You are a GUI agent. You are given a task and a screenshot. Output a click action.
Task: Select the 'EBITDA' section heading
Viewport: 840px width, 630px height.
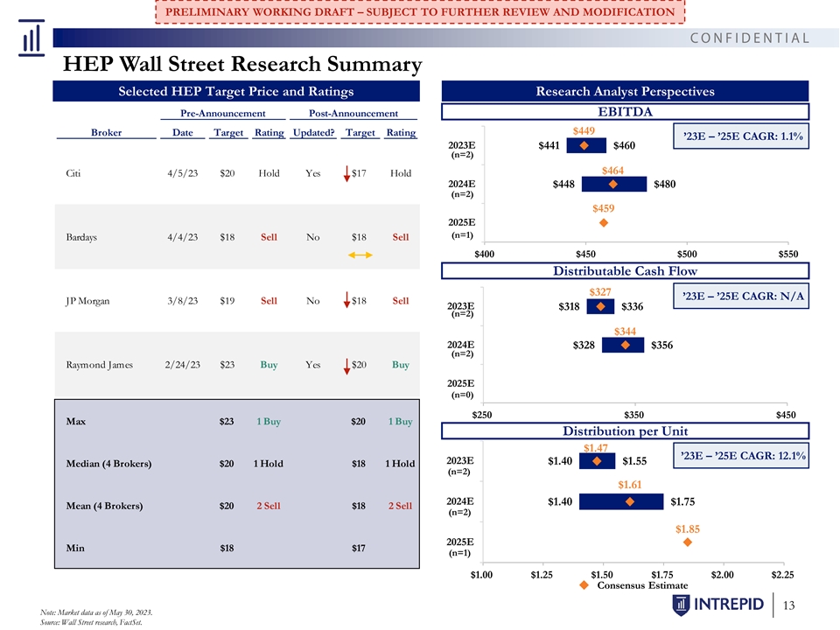click(x=625, y=112)
